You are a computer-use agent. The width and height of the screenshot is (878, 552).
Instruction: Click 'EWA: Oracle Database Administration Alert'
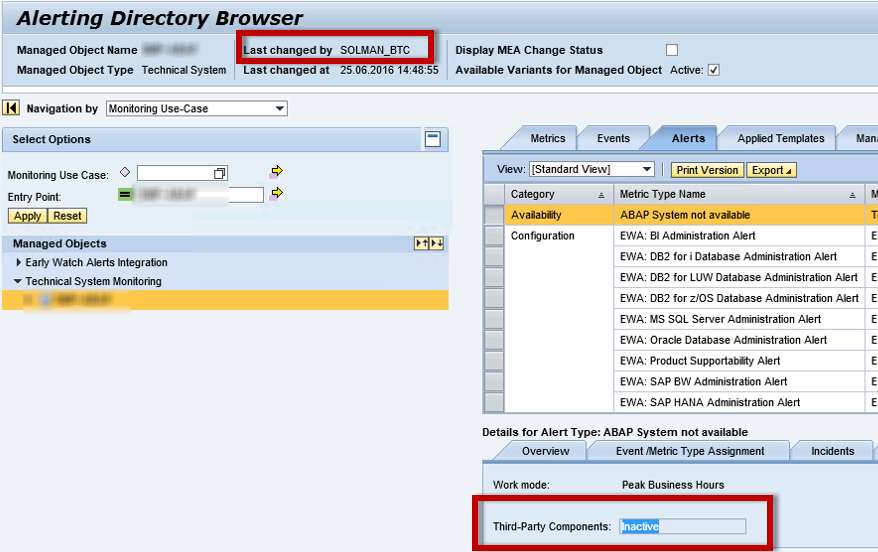739,340
